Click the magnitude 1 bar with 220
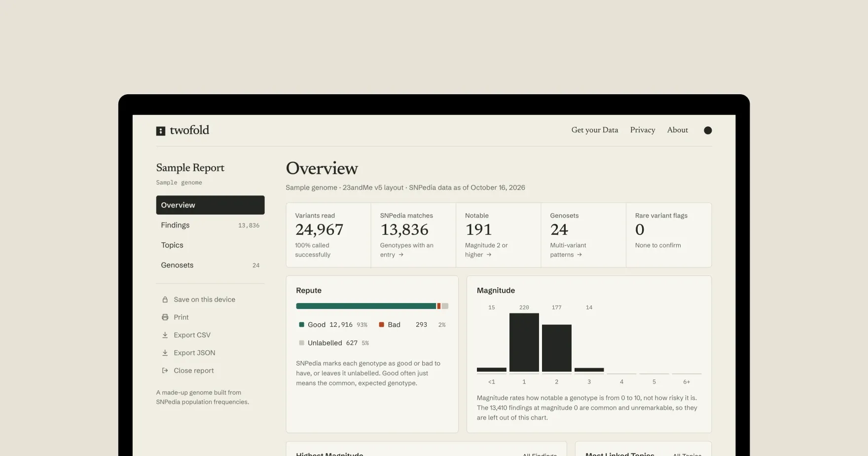The height and width of the screenshot is (456, 868). coord(524,342)
